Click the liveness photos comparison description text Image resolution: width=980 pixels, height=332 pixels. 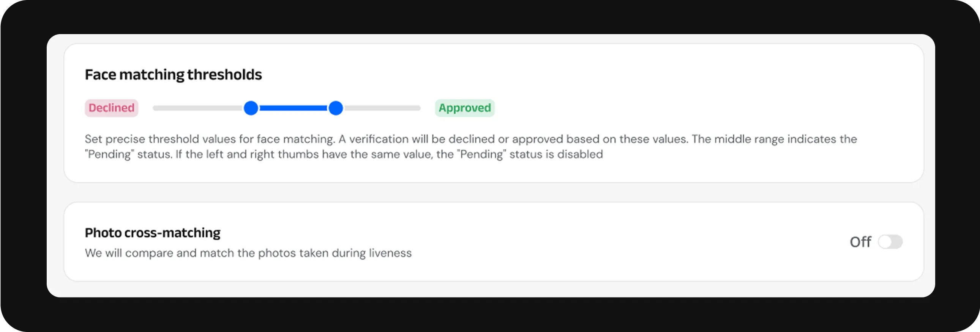point(248,253)
